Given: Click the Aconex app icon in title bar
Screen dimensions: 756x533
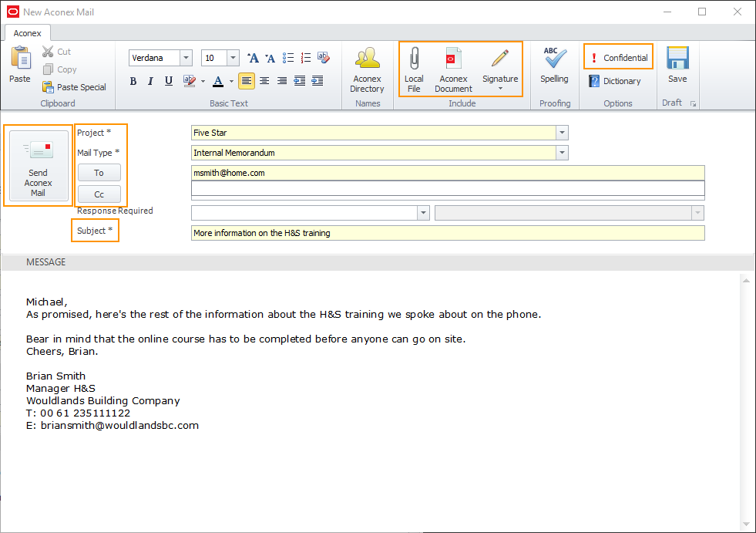Looking at the screenshot, I should (13, 12).
